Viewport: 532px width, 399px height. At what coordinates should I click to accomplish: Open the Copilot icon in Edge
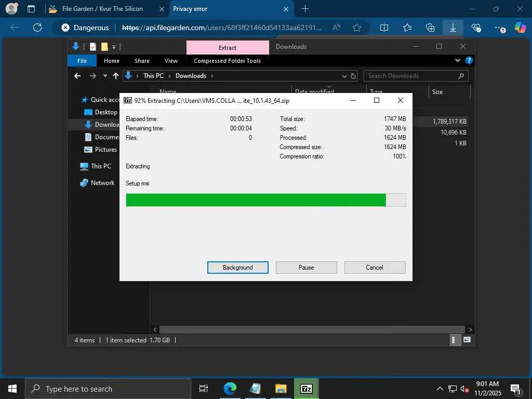point(520,28)
